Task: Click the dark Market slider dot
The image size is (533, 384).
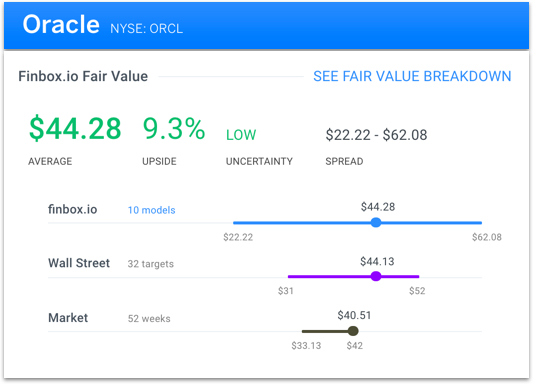Action: pyautogui.click(x=353, y=331)
